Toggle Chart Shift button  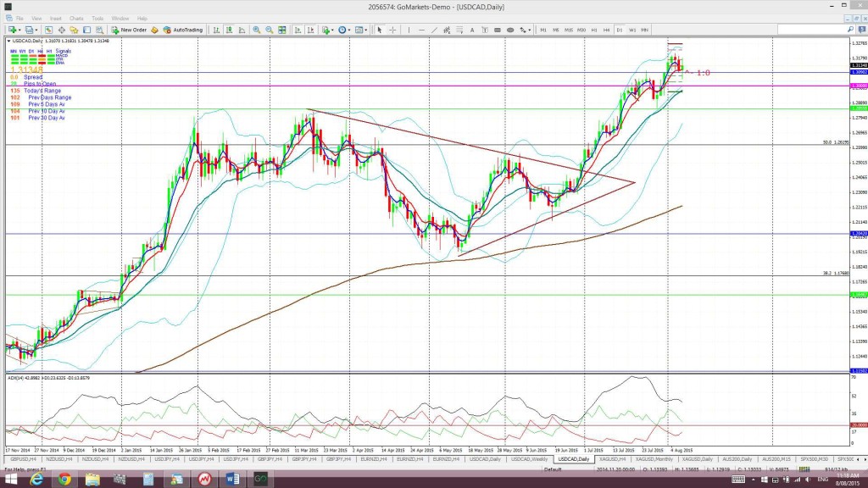pos(310,30)
